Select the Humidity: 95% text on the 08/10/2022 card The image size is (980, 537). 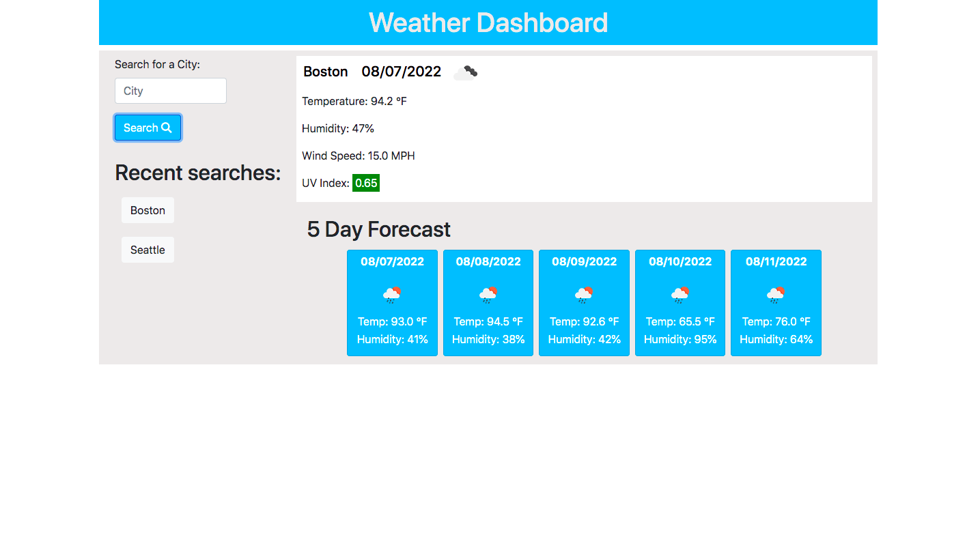pyautogui.click(x=680, y=338)
